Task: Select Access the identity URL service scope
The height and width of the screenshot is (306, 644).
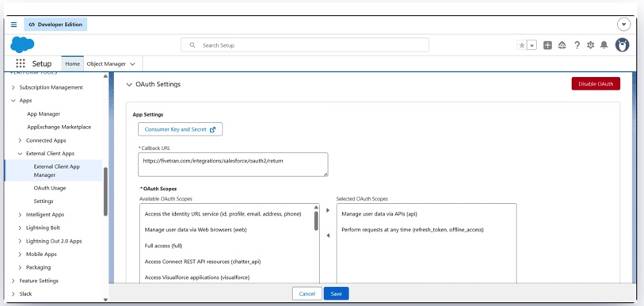Action: pos(223,214)
